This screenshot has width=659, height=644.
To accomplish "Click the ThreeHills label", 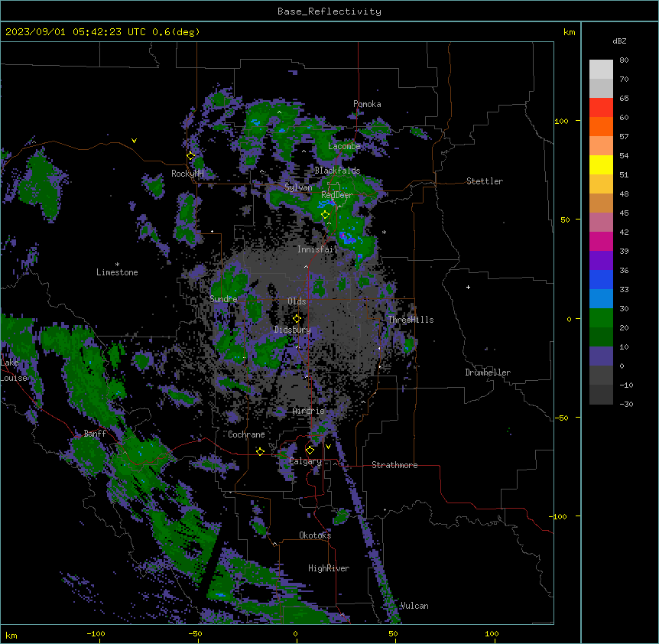I will 411,320.
